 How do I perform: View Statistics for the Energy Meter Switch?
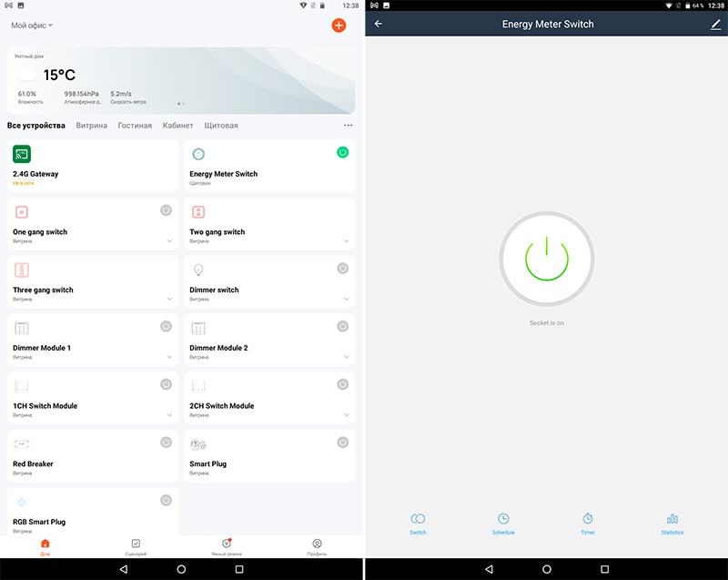pos(672,520)
